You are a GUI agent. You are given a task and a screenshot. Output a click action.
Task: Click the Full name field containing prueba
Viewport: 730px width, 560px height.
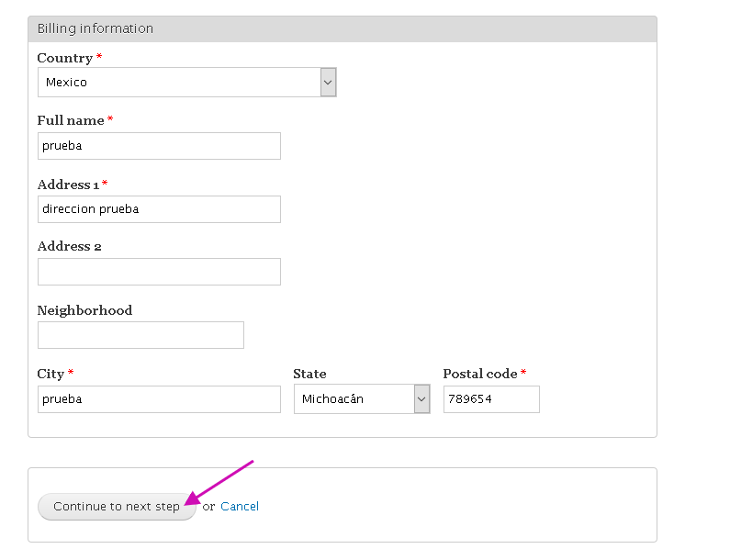(159, 146)
